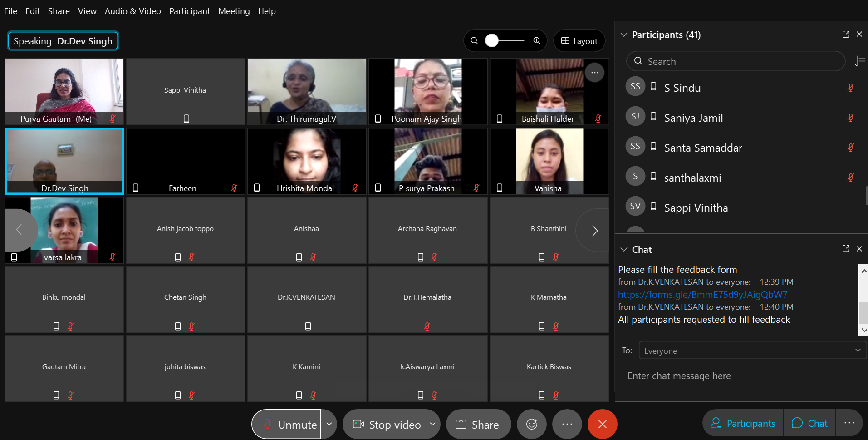This screenshot has width=868, height=440.
Task: Open the audio options arrow beside Unmute
Action: [x=329, y=424]
